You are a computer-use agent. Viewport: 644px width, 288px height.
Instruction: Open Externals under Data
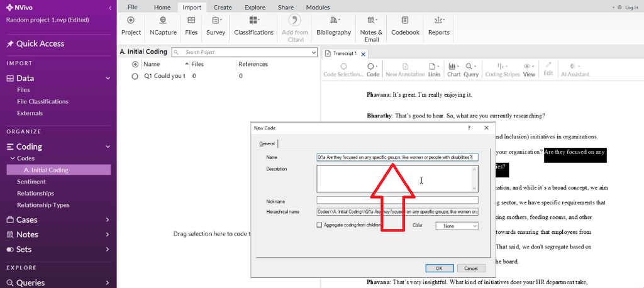[30, 113]
